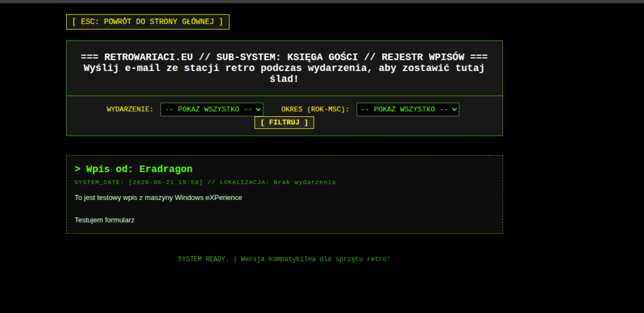
Task: Click the chevron arrow of the OKRES select
Action: [454, 109]
